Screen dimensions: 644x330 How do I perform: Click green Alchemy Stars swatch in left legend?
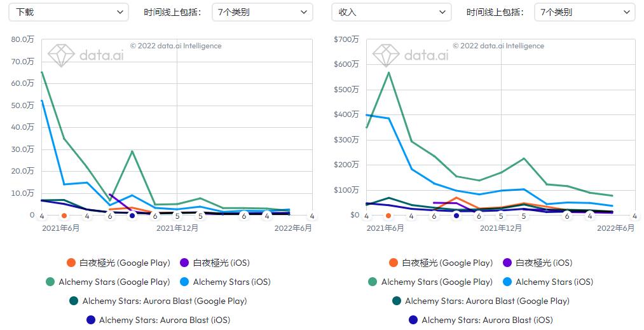tap(50, 282)
